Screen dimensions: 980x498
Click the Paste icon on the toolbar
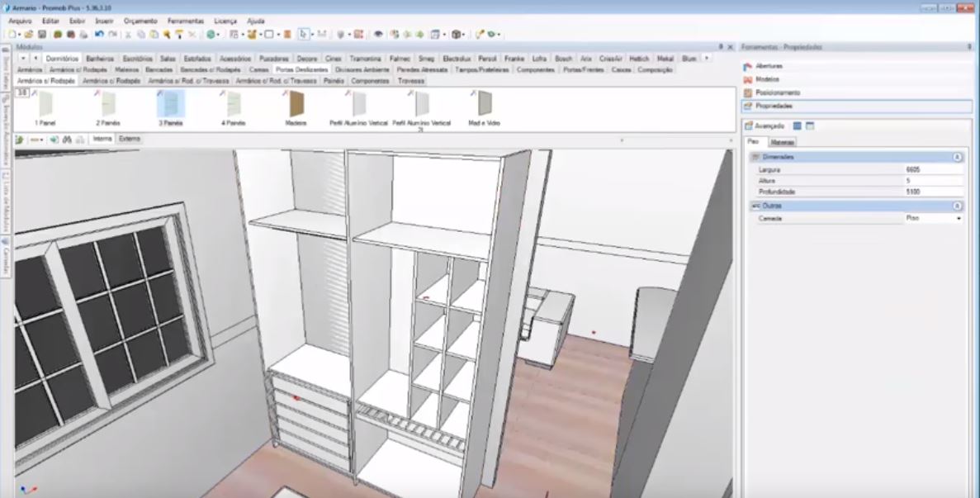tap(154, 33)
